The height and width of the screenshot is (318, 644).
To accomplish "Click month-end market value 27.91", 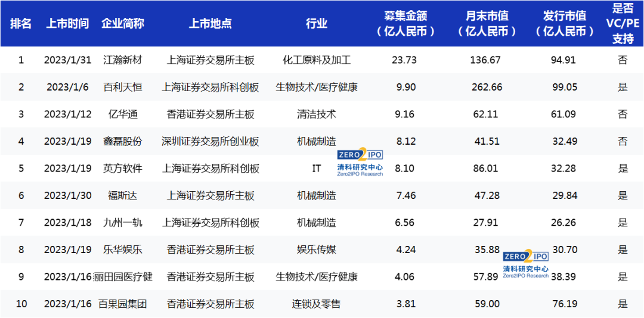I will (x=487, y=223).
